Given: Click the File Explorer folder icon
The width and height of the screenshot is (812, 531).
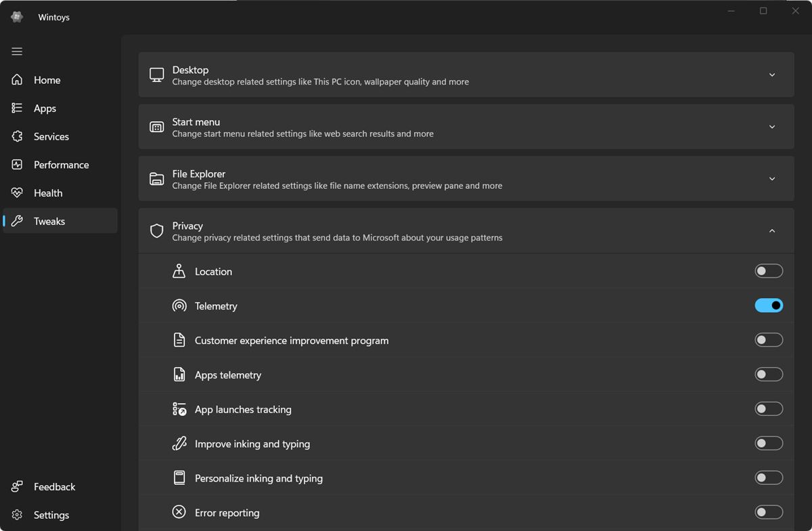Looking at the screenshot, I should (157, 179).
